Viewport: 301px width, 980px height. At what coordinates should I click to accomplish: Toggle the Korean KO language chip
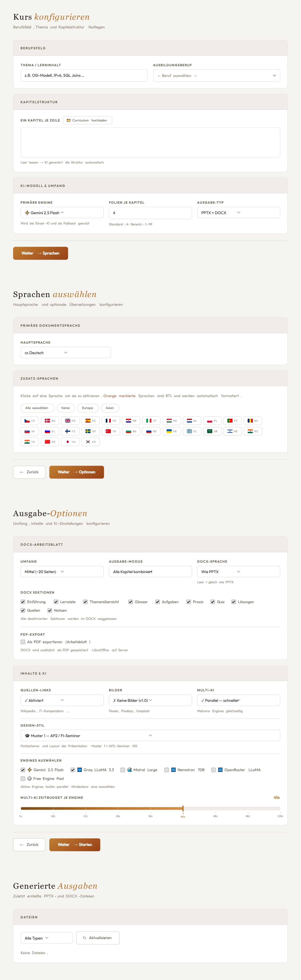tap(91, 442)
